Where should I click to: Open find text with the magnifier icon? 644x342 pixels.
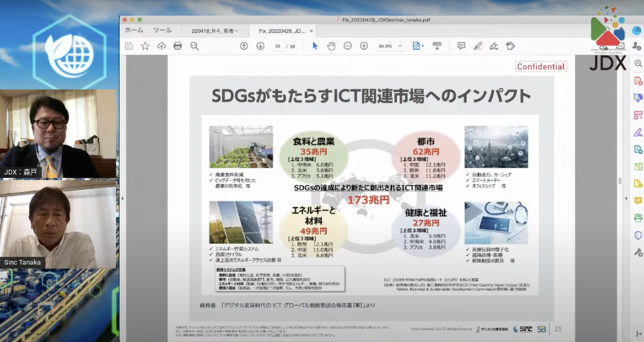[x=194, y=46]
